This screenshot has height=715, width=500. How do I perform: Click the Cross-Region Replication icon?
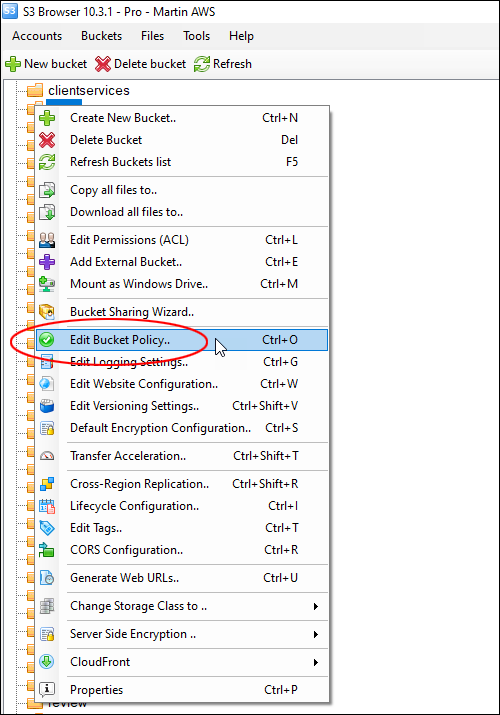(47, 484)
